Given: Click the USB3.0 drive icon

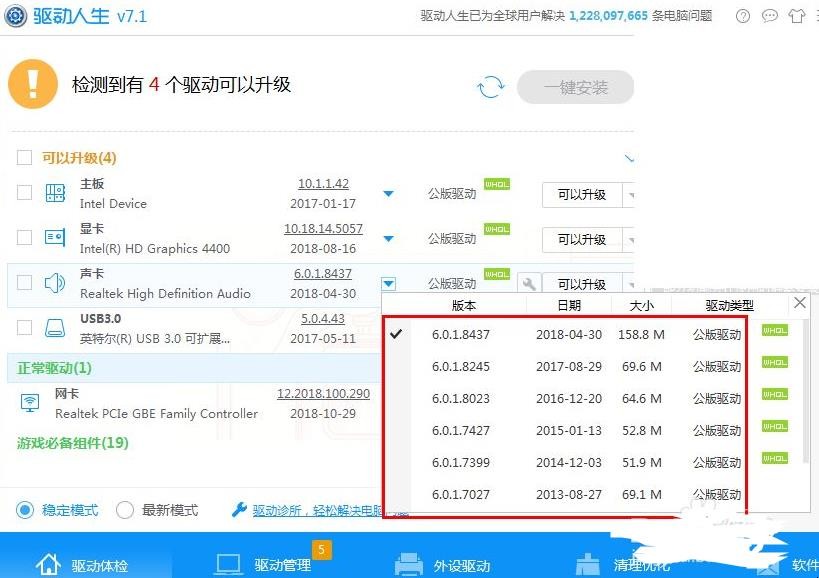Looking at the screenshot, I should pyautogui.click(x=55, y=328).
